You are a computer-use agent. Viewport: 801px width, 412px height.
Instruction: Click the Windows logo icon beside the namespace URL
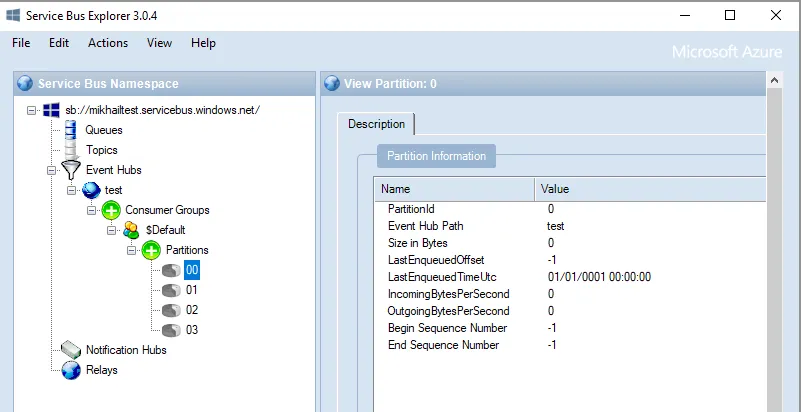51,110
